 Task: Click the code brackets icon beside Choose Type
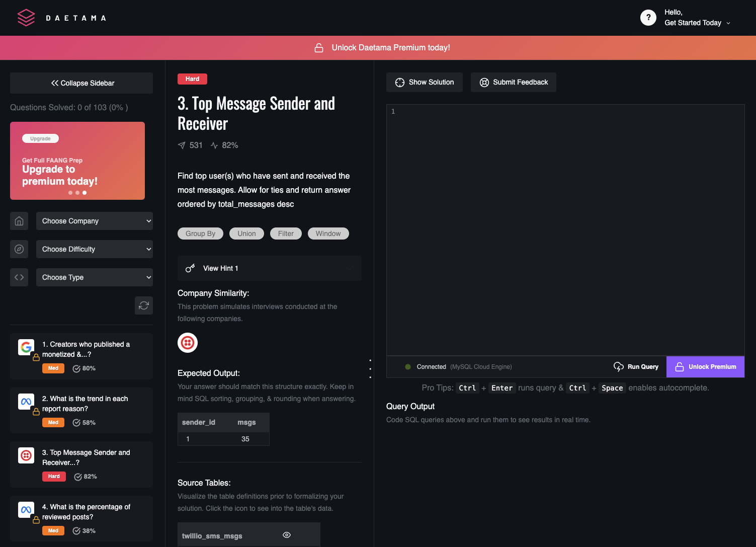(19, 277)
